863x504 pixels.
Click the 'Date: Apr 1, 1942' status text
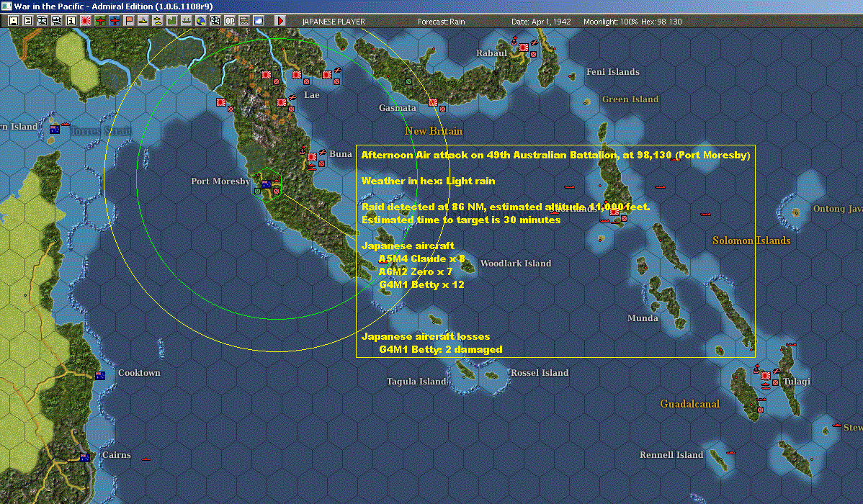click(x=541, y=22)
